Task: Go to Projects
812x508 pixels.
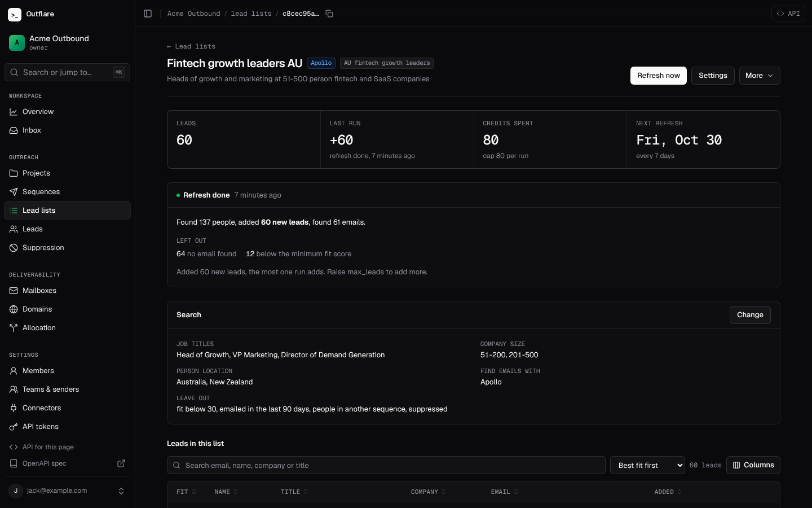Action: pos(67,173)
